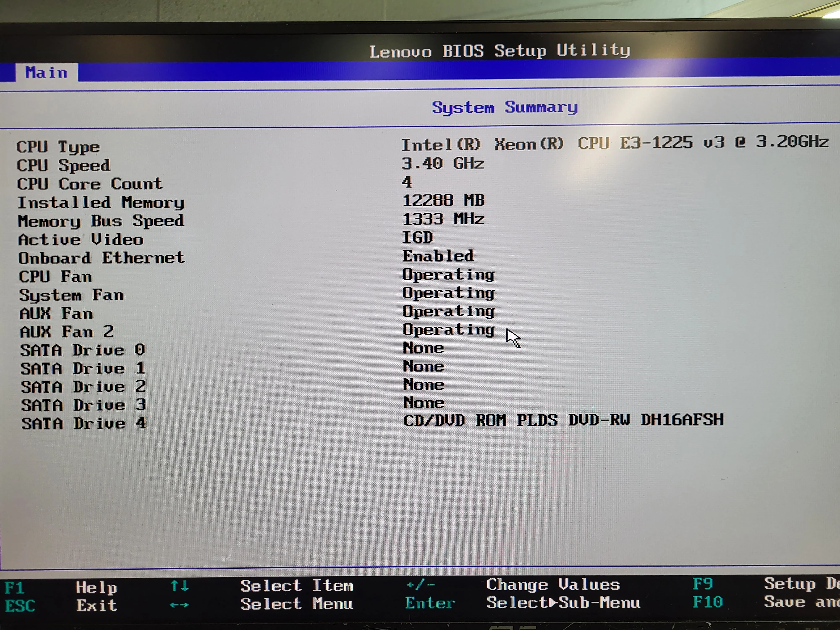
Task: Click the Onboard Ethernet label
Action: [x=102, y=258]
